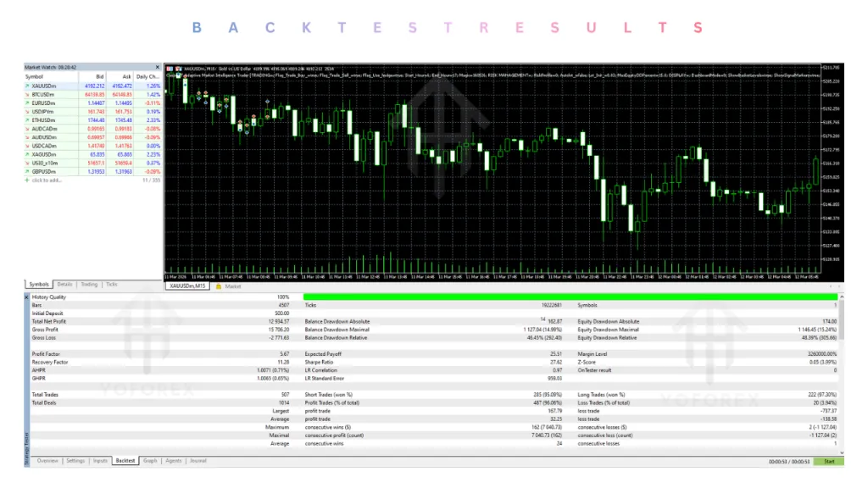Select the USDJPYm symbol row
This screenshot has width=868, height=488.
tap(92, 112)
